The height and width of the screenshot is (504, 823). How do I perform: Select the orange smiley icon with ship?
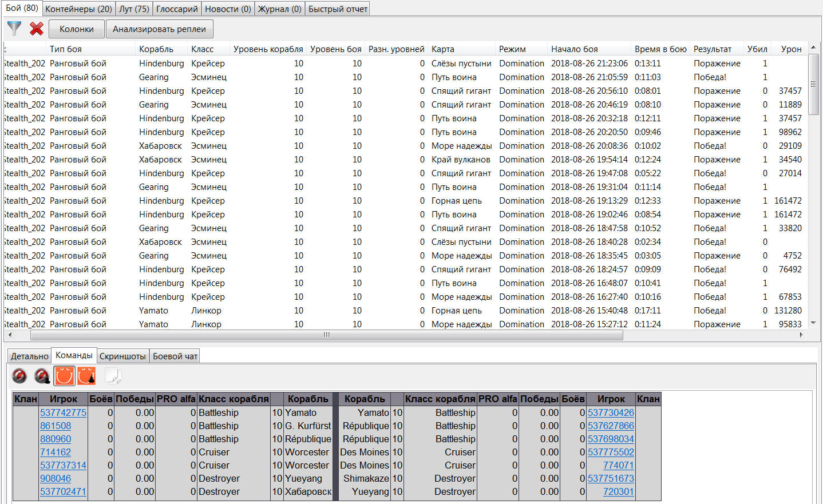[x=86, y=376]
